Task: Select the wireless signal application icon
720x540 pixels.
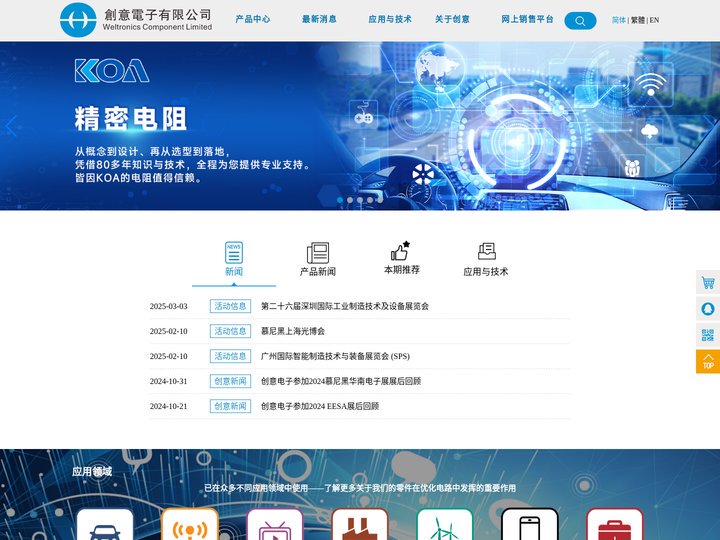Action: pyautogui.click(x=190, y=524)
